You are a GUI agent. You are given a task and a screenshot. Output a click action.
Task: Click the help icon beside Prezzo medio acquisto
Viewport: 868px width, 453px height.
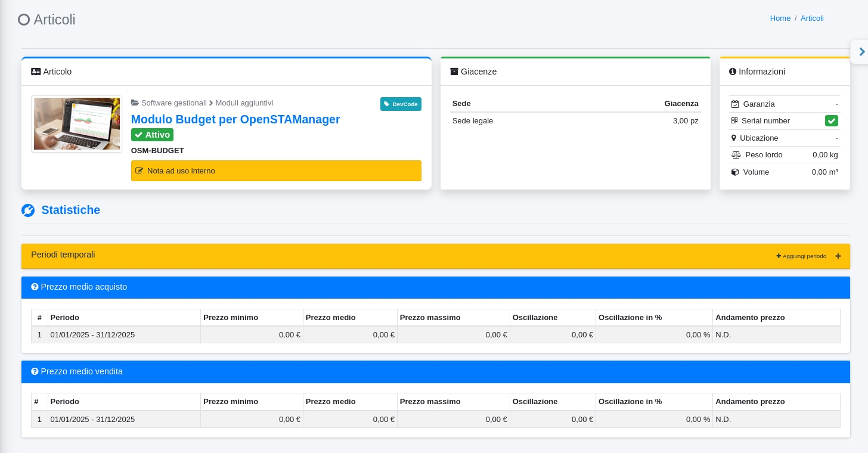pos(35,287)
